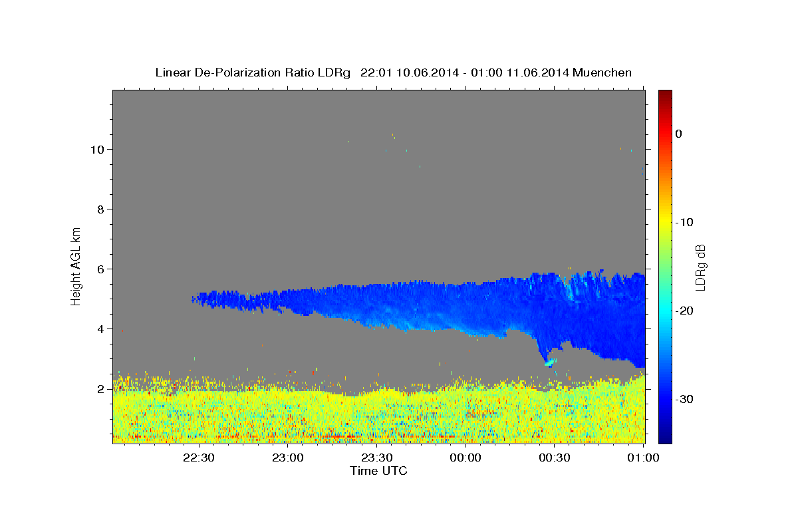This screenshot has height=532, width=798.
Task: Click the 23:30 time tick label
Action: (376, 458)
